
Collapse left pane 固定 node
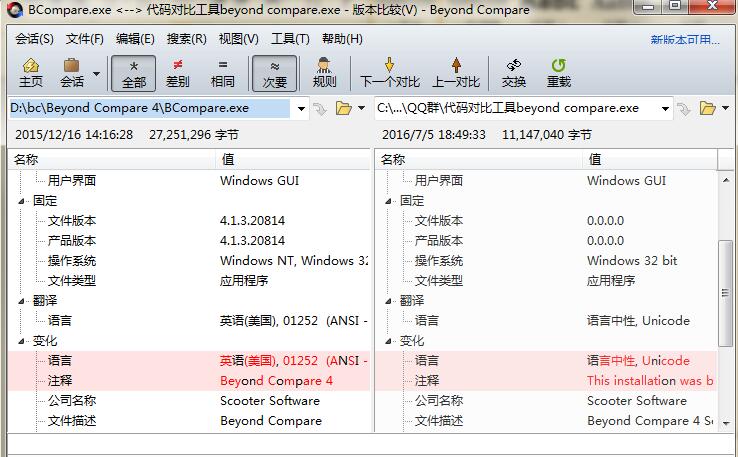(x=21, y=201)
